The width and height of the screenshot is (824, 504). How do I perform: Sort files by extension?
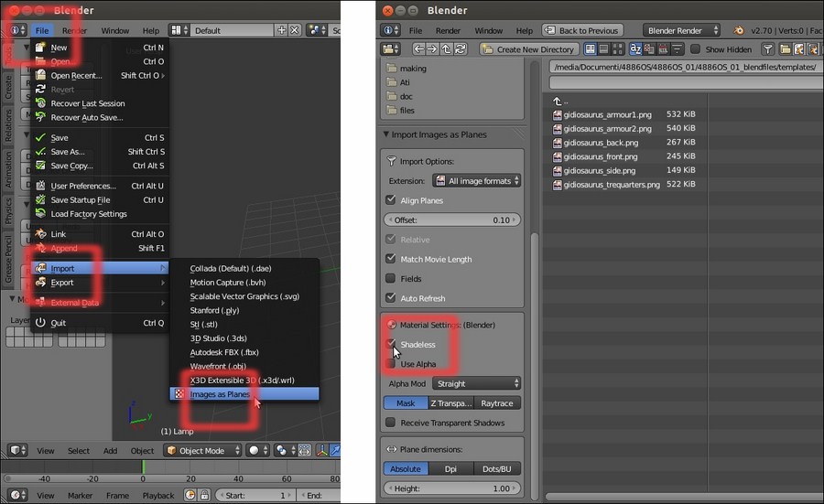(649, 48)
